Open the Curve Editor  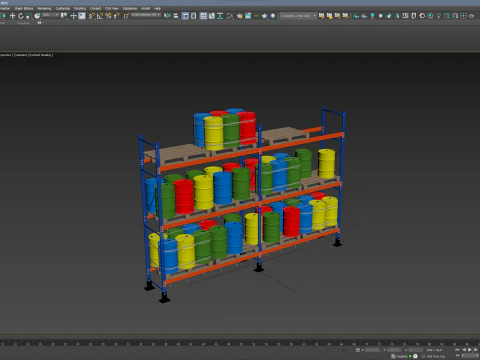[212, 16]
